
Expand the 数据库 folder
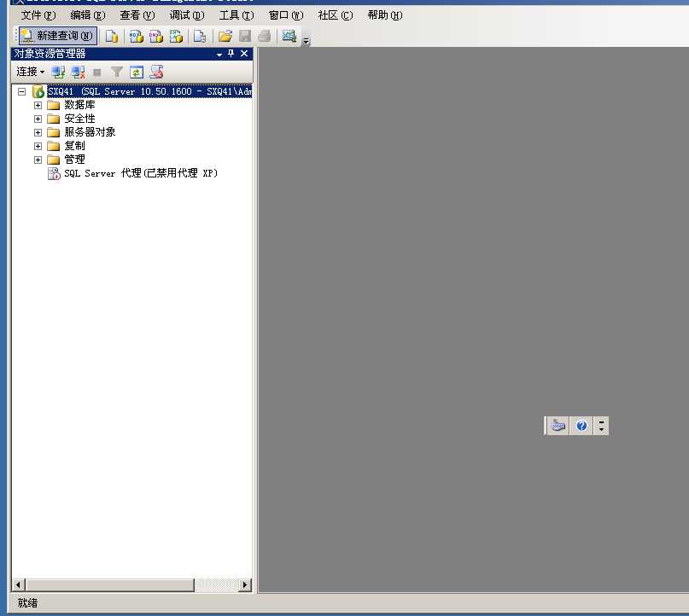pos(38,106)
